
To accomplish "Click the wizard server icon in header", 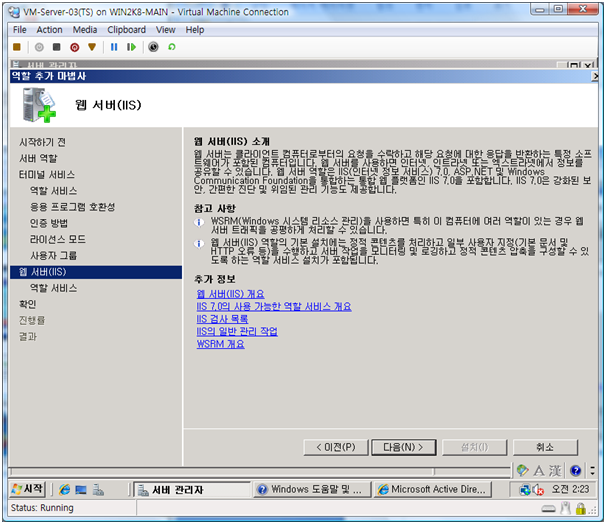I will [x=39, y=105].
